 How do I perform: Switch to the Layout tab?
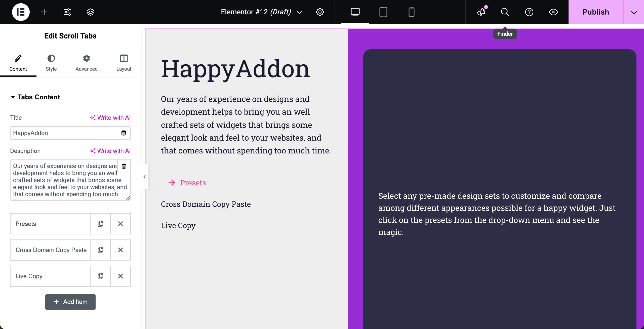pyautogui.click(x=124, y=63)
